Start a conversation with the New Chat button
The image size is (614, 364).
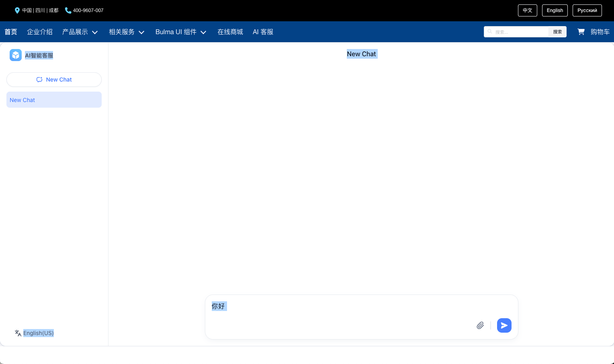[x=54, y=80]
